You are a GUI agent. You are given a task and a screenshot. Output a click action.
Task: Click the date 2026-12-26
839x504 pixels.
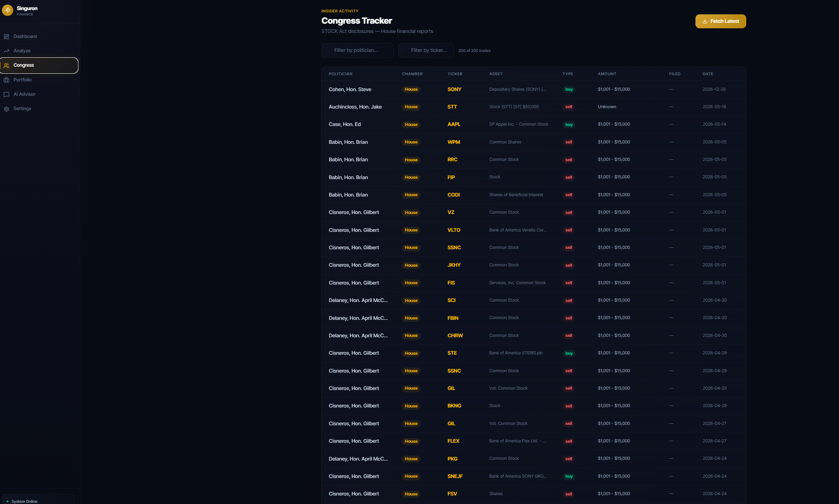click(x=714, y=89)
